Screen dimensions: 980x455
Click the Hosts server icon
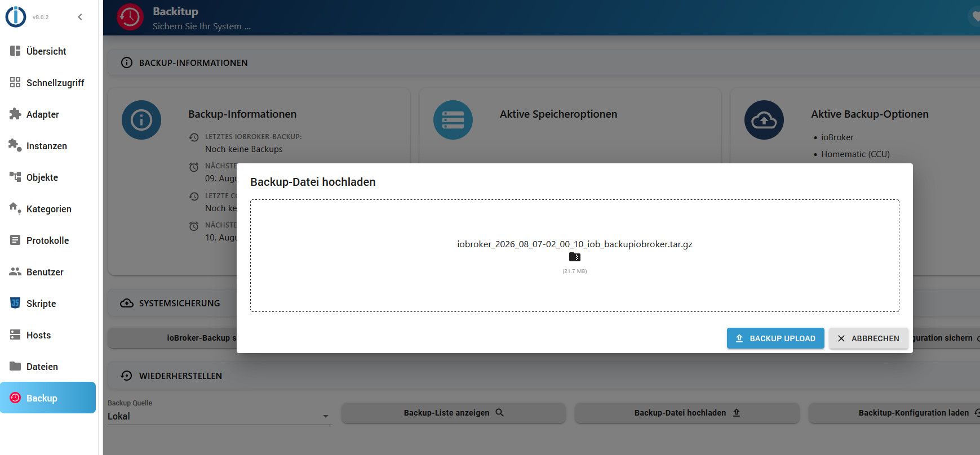tap(15, 334)
